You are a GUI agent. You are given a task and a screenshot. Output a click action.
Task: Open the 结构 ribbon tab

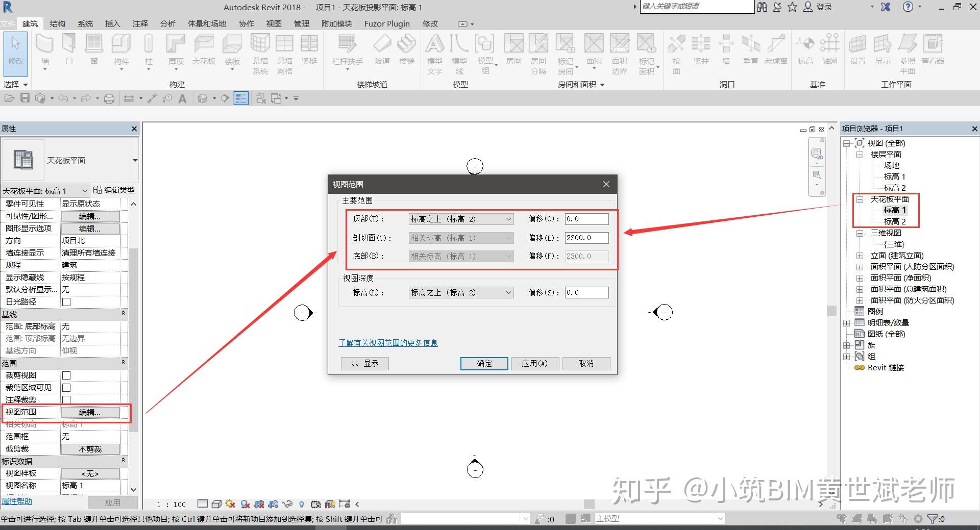57,23
